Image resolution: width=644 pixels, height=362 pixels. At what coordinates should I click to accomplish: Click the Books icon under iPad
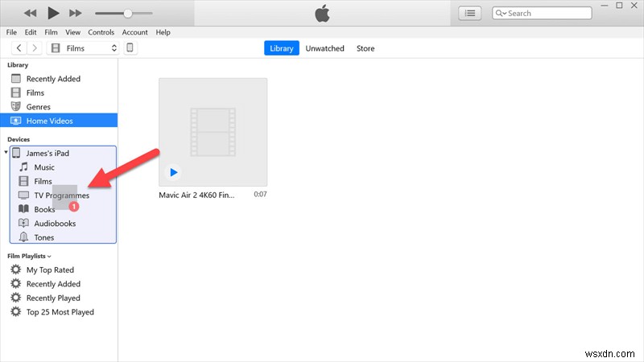tap(24, 209)
